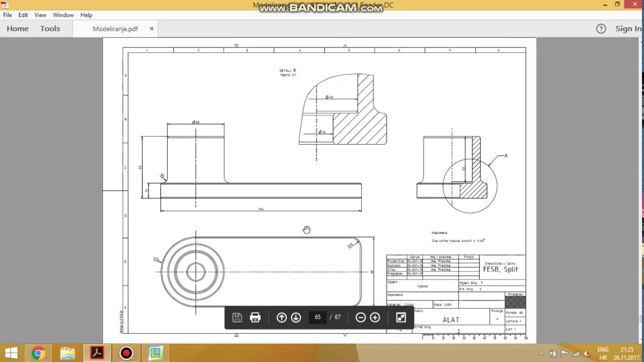Close the Modeliranje.pdf tab
This screenshot has width=644, height=362.
(x=151, y=29)
